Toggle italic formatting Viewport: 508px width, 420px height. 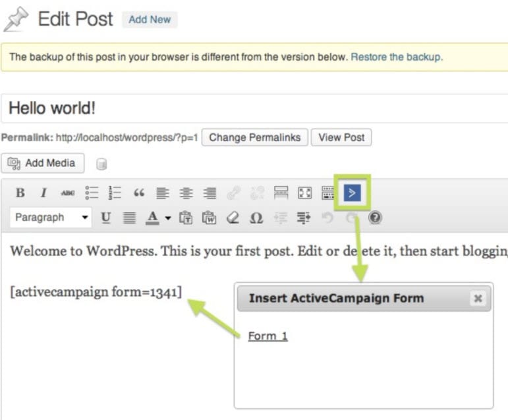pyautogui.click(x=43, y=193)
